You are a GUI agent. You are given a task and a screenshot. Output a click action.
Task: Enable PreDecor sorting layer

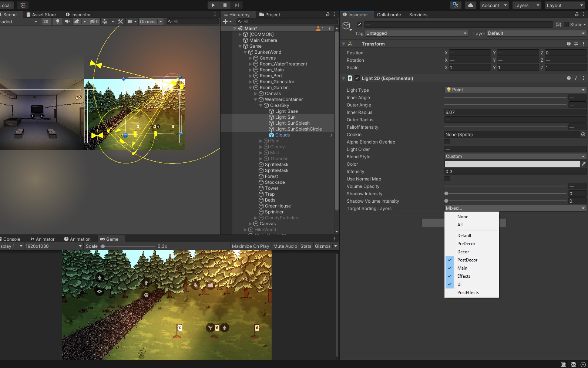coord(472,244)
